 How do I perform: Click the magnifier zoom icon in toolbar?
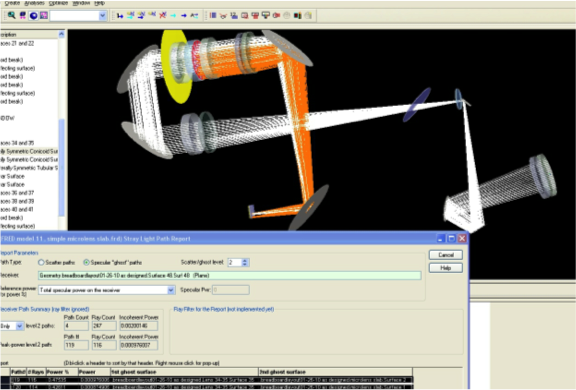tap(11, 15)
